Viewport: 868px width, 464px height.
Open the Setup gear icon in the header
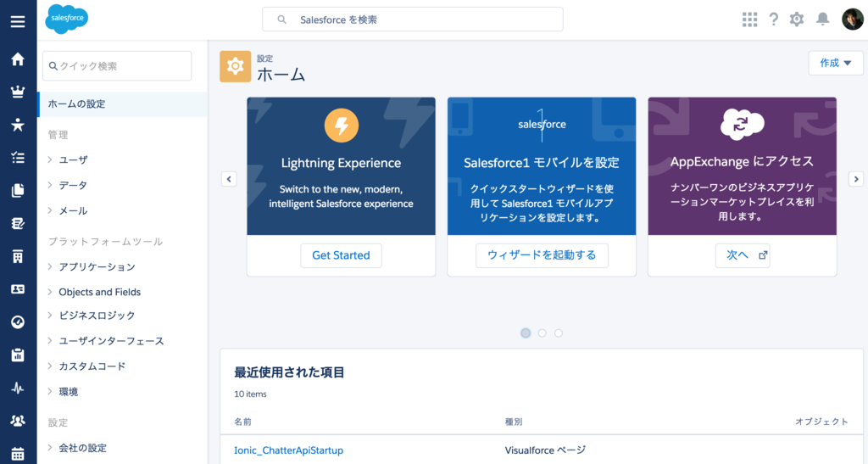click(x=797, y=20)
